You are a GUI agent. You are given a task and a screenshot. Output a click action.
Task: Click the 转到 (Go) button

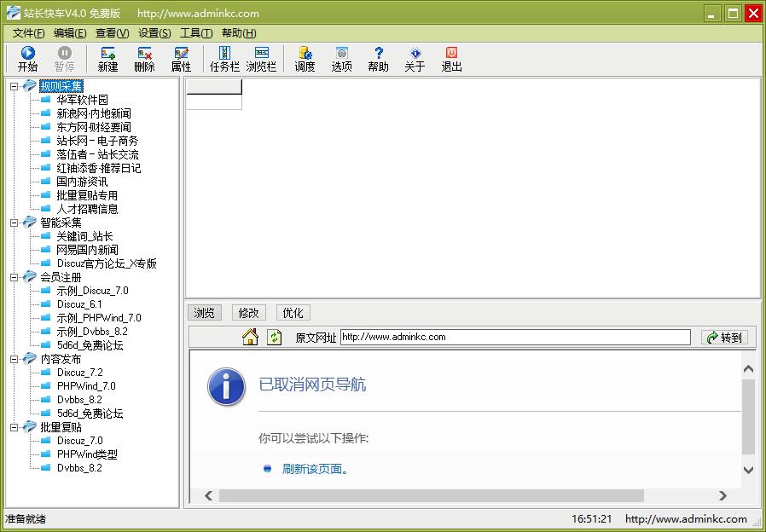723,338
